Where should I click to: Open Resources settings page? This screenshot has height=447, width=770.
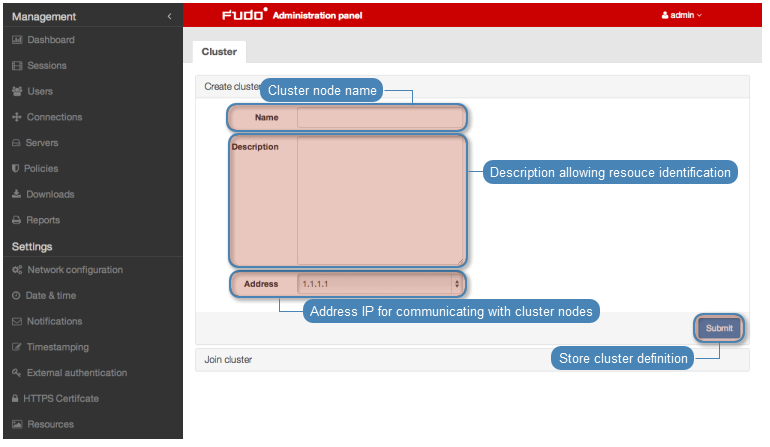(x=51, y=424)
